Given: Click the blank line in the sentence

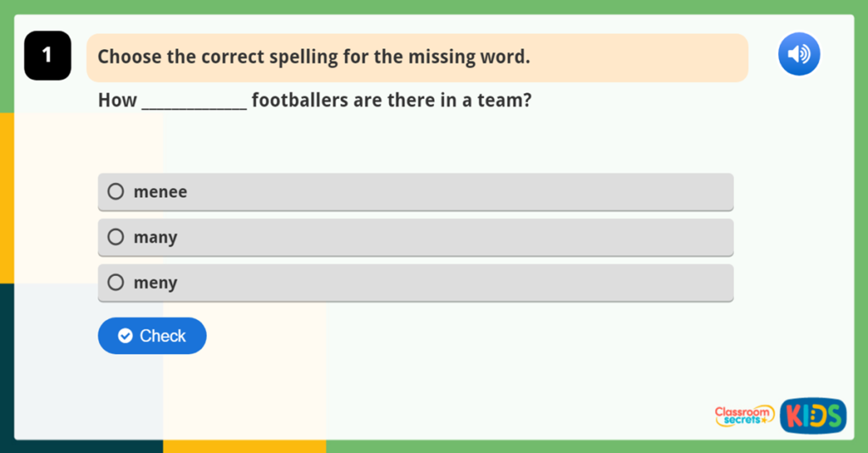Looking at the screenshot, I should (194, 102).
